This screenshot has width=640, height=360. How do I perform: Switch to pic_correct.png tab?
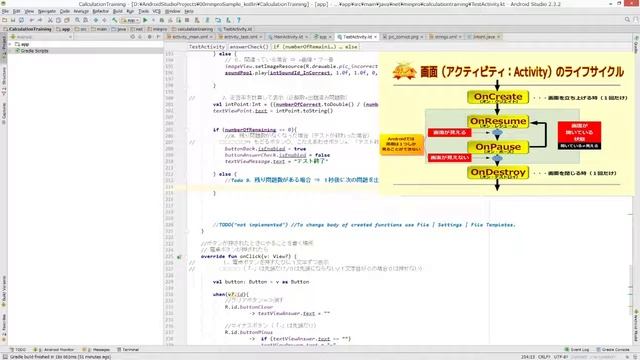pos(403,37)
